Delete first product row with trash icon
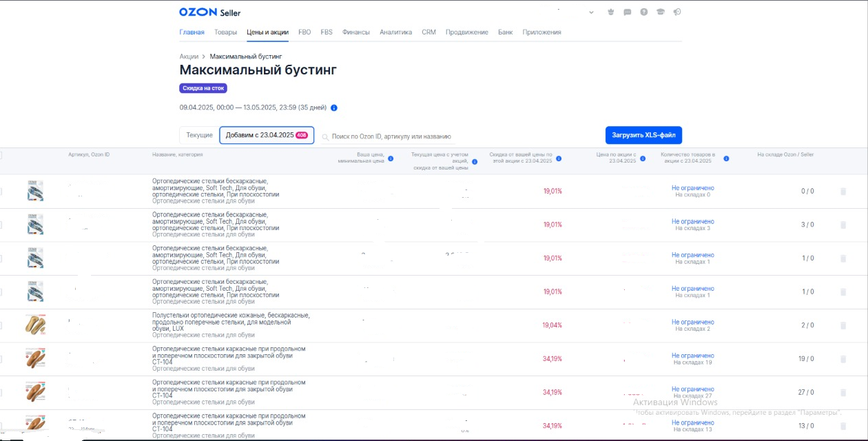Viewport: 868px width, 441px height. [843, 192]
